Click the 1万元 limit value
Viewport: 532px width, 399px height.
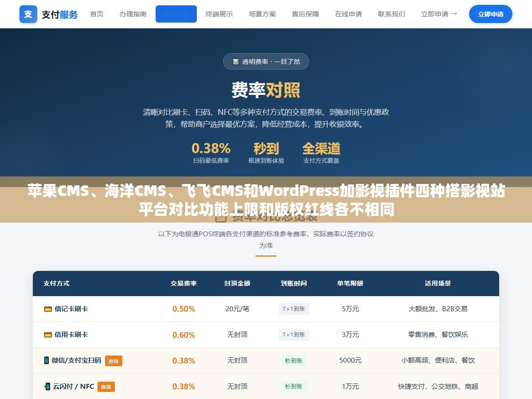tap(350, 387)
